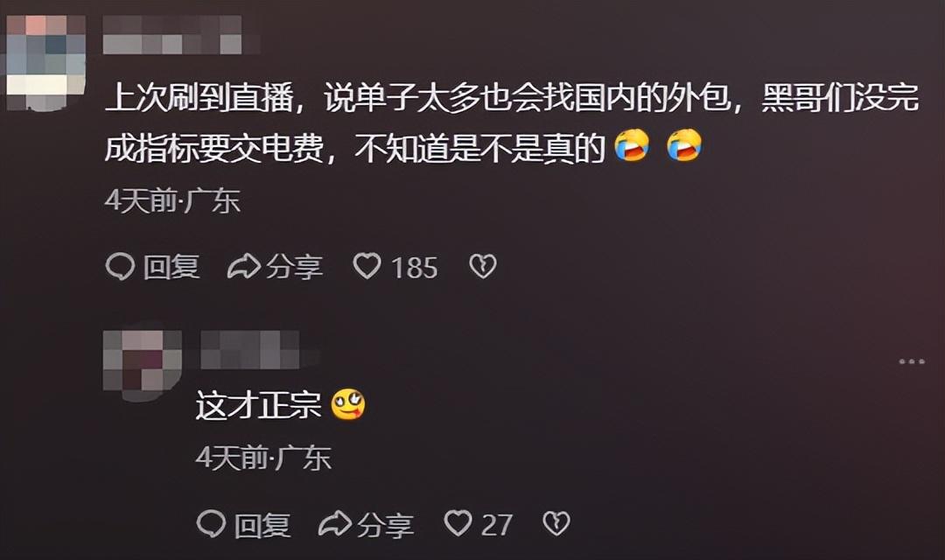Open the first commenter's blurred avatar
This screenshot has width=945, height=560.
pyautogui.click(x=45, y=63)
